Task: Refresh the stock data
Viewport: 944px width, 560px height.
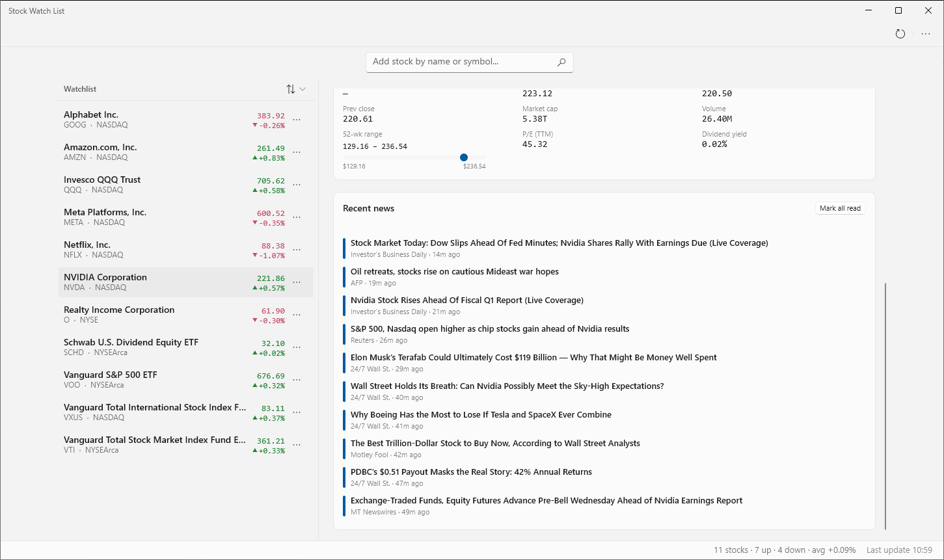Action: pos(900,34)
